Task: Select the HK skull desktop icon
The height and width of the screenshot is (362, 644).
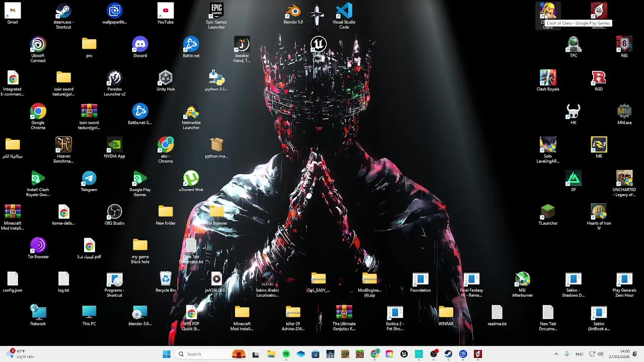Action: (x=574, y=115)
